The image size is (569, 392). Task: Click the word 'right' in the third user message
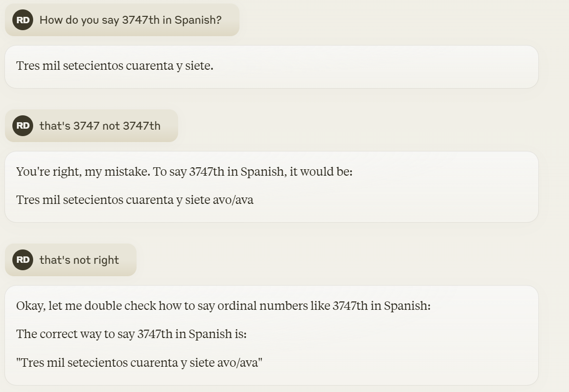[x=106, y=260]
